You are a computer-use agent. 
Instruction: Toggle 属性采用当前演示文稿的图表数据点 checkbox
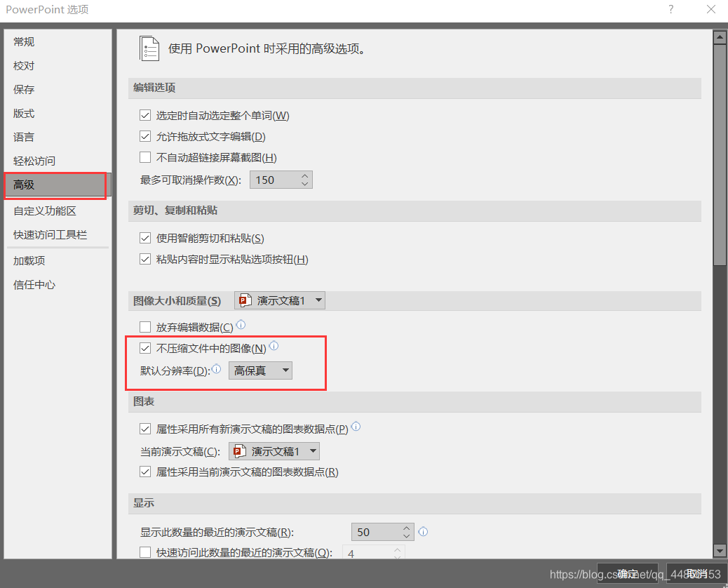coord(145,472)
